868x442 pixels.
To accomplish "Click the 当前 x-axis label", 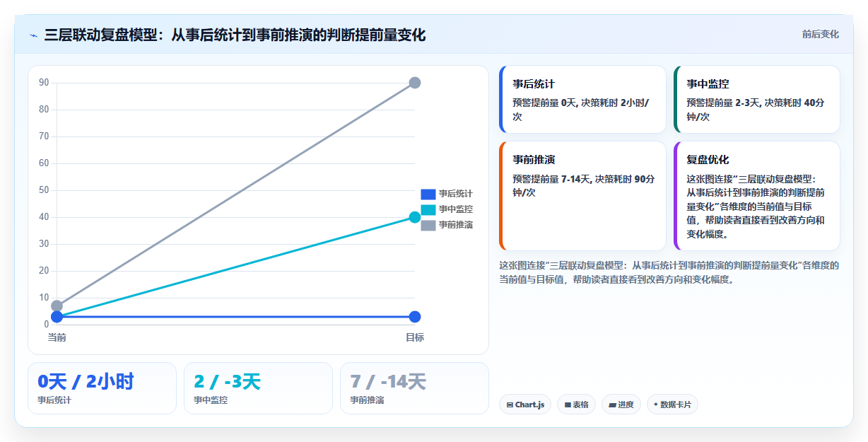I will click(57, 337).
